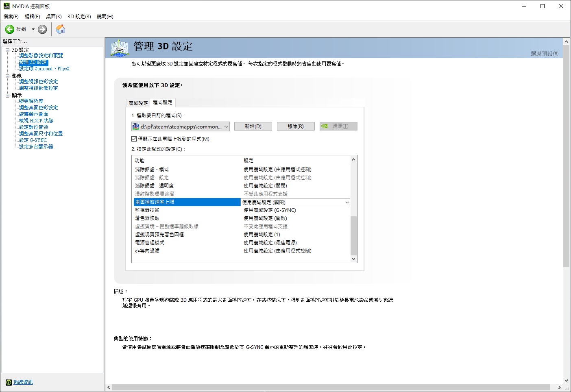This screenshot has width=571, height=392.
Task: Click the NVIDIA icon in the title bar
Action: [x=7, y=6]
